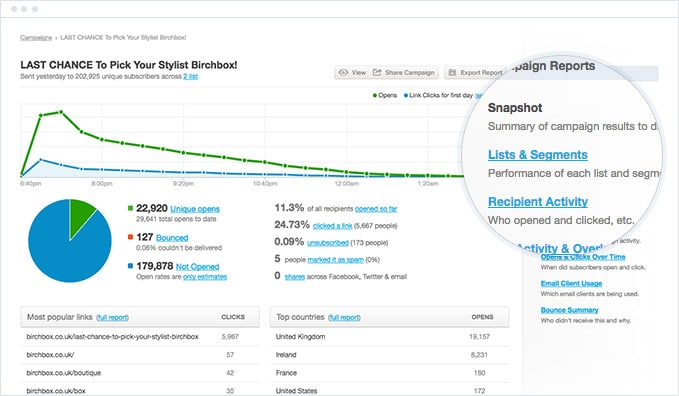Click the orange Bounced marker

pos(130,237)
